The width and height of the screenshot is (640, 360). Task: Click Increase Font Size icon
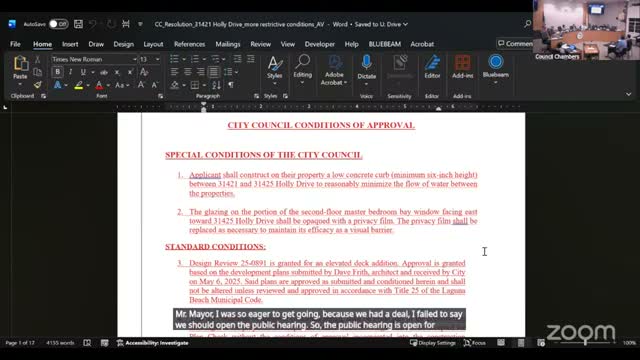141,85
